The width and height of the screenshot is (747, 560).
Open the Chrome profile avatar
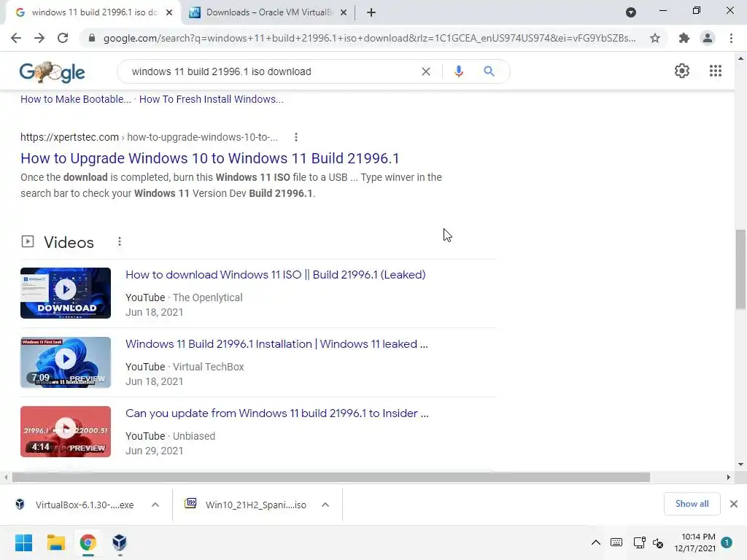708,38
